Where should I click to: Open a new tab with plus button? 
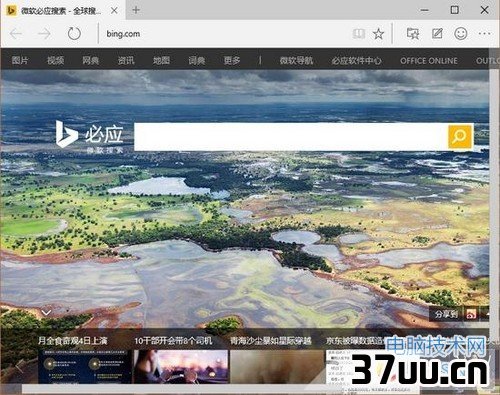point(136,10)
